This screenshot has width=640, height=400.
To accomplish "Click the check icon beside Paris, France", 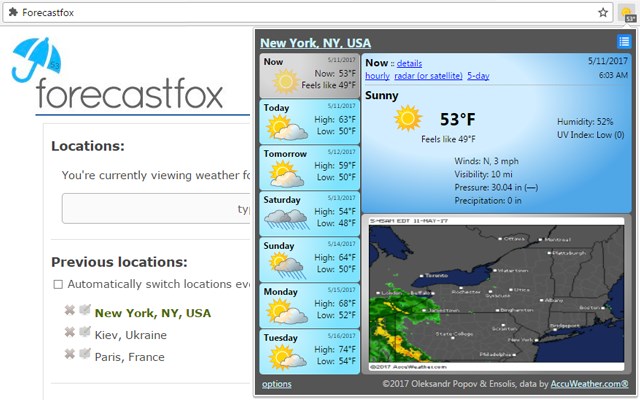I will [84, 353].
